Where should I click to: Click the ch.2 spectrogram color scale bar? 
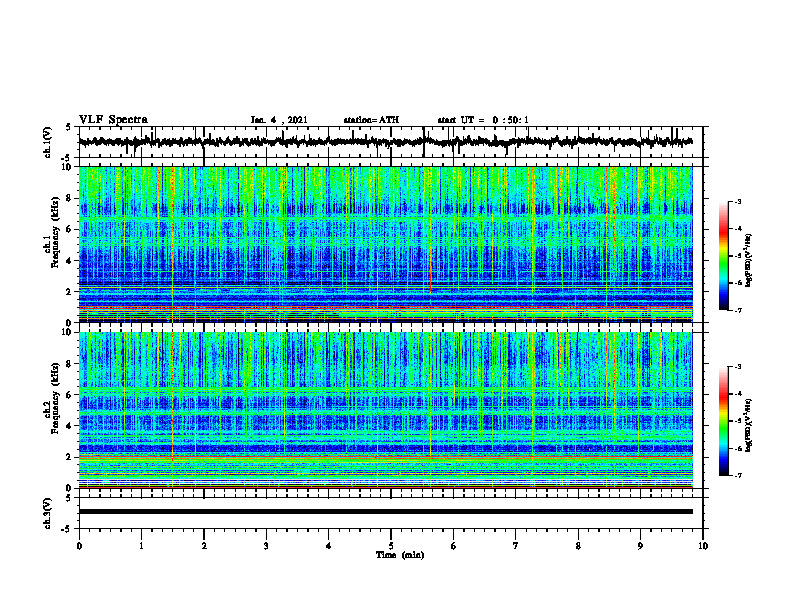(723, 421)
